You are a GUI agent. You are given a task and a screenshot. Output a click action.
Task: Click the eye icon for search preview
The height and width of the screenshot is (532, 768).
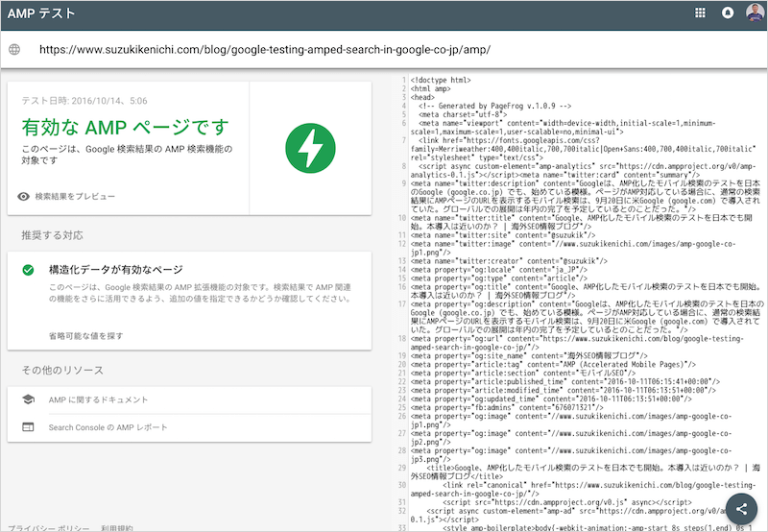(23, 197)
